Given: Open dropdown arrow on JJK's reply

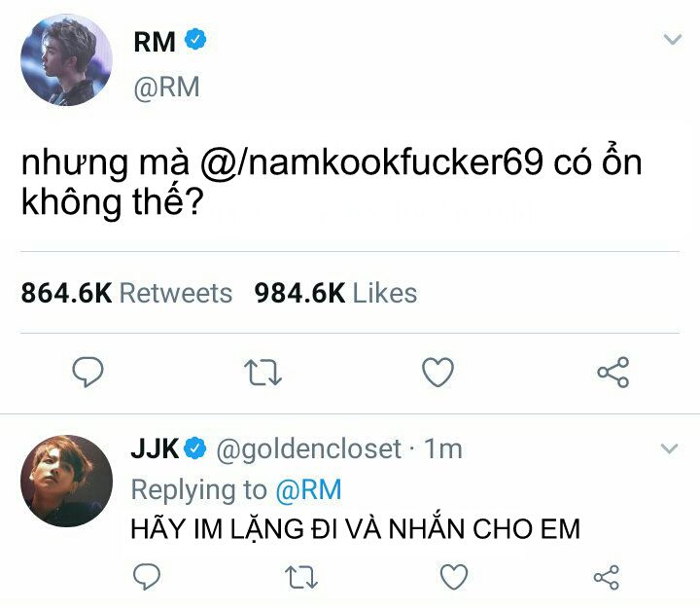Looking at the screenshot, I should pos(669,448).
